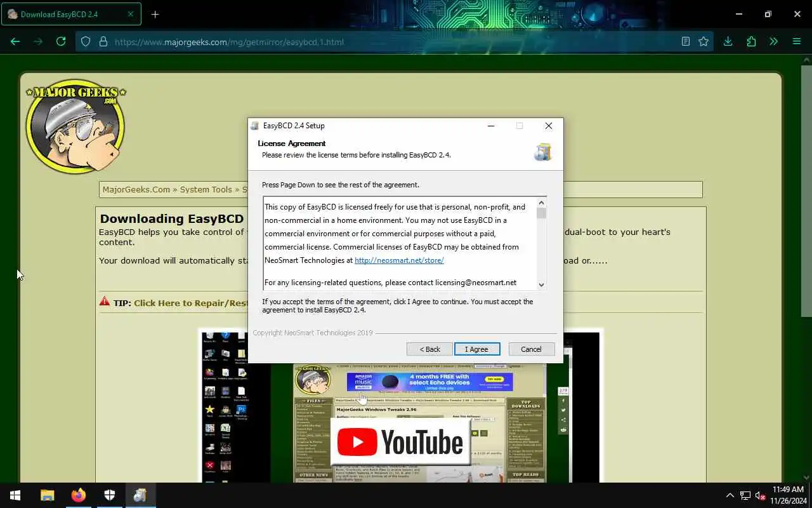
Task: Open a new browser tab
Action: point(155,14)
